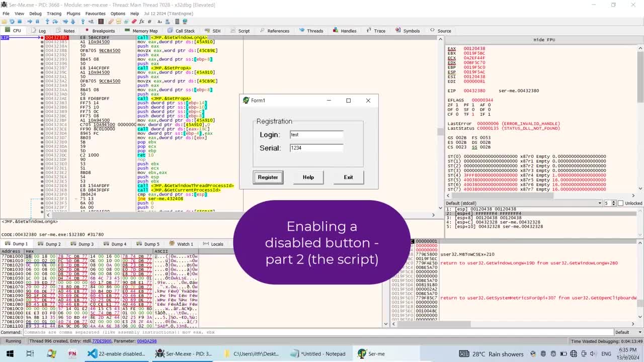Image resolution: width=644 pixels, height=362 pixels.
Task: Open the Default (stdcall) calling convention dropdown
Action: point(524,203)
